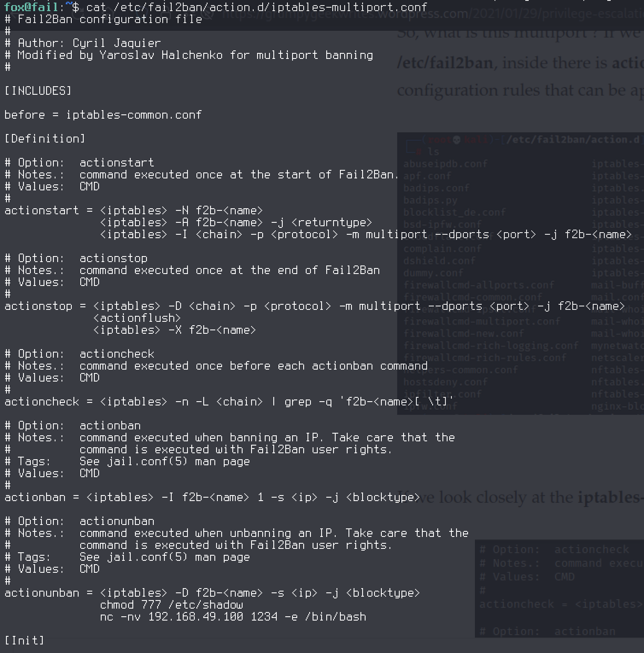Click the 'actionstart = <iptables> -N f2b-<name>' line

[134, 210]
